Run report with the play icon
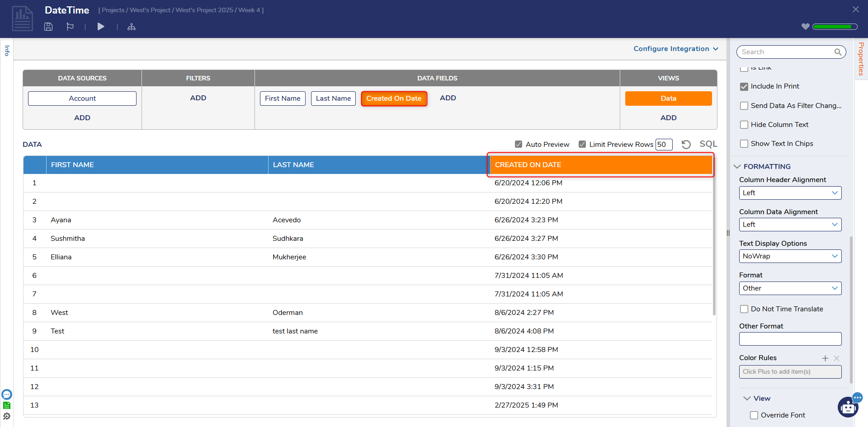 click(x=101, y=27)
